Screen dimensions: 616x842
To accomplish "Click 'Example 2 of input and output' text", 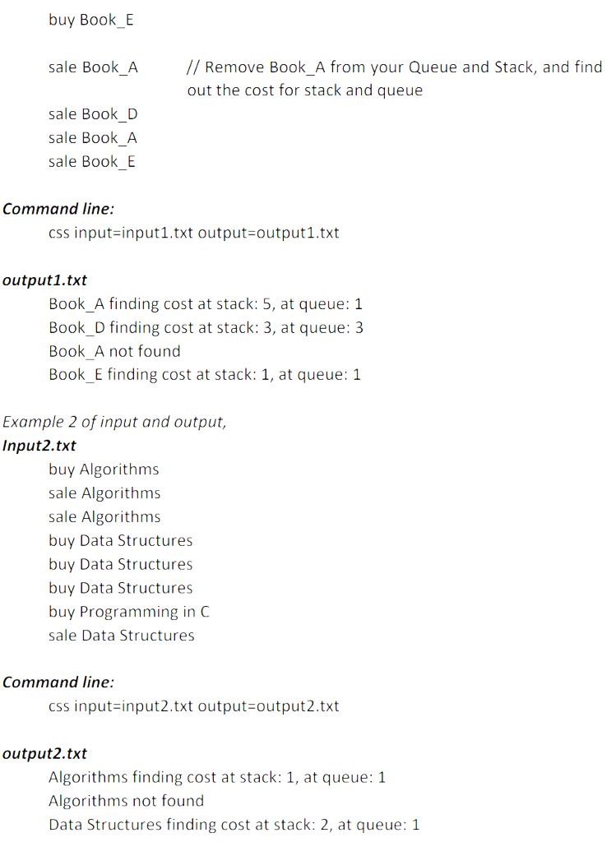I will (114, 422).
